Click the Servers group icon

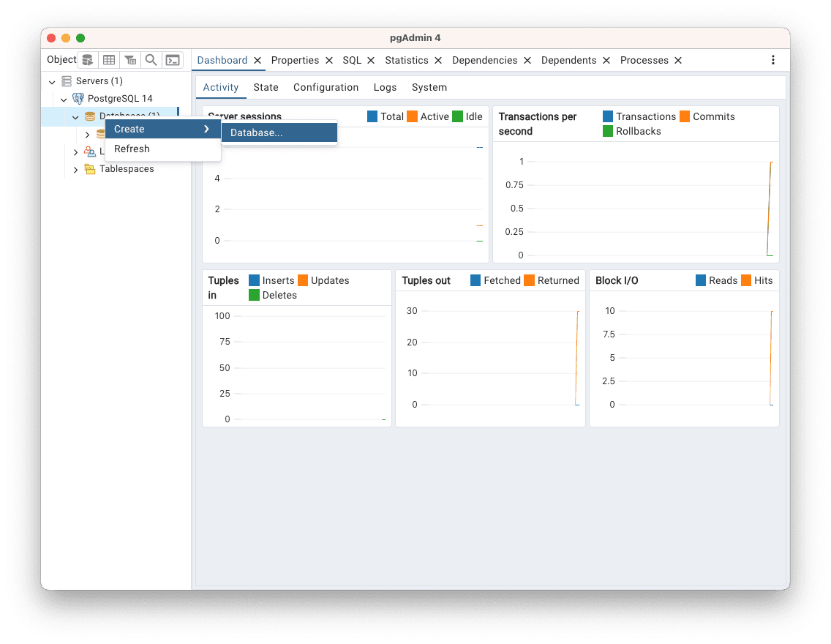67,81
